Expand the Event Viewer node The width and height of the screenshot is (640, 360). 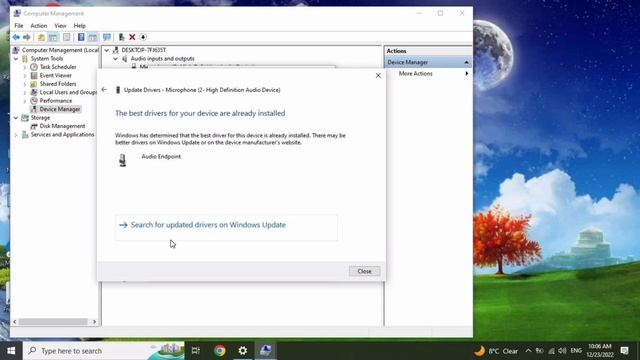pos(24,76)
